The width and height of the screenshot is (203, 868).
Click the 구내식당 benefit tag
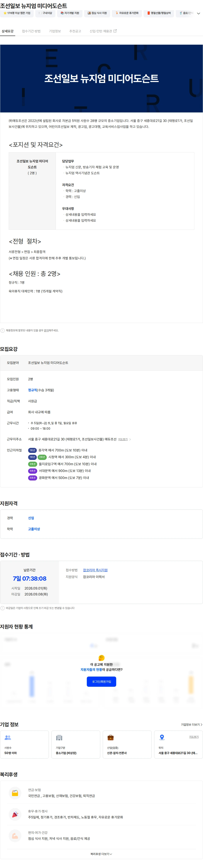point(45,13)
